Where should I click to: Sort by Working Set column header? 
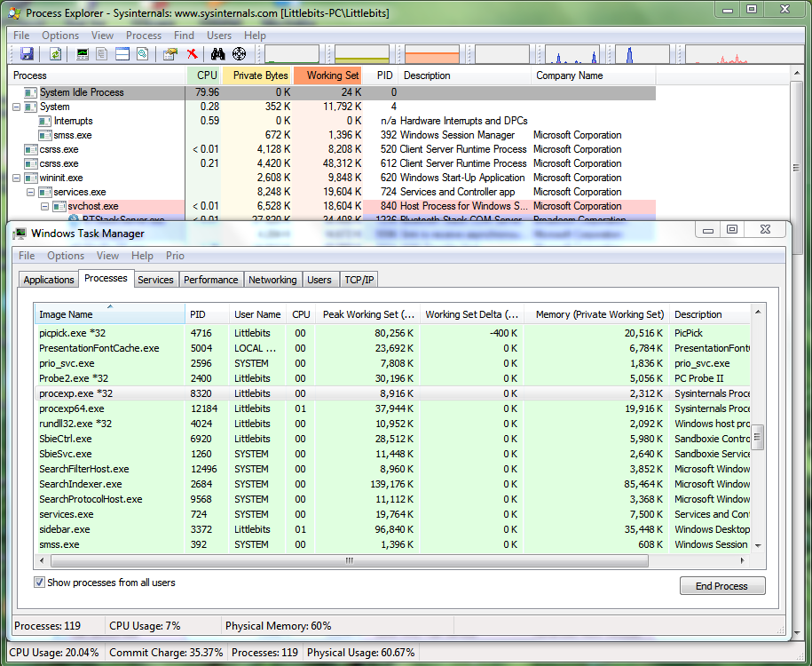pos(327,75)
